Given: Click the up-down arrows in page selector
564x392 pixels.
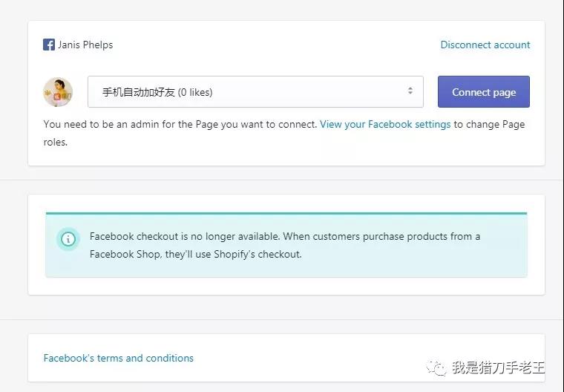Looking at the screenshot, I should click(x=410, y=91).
